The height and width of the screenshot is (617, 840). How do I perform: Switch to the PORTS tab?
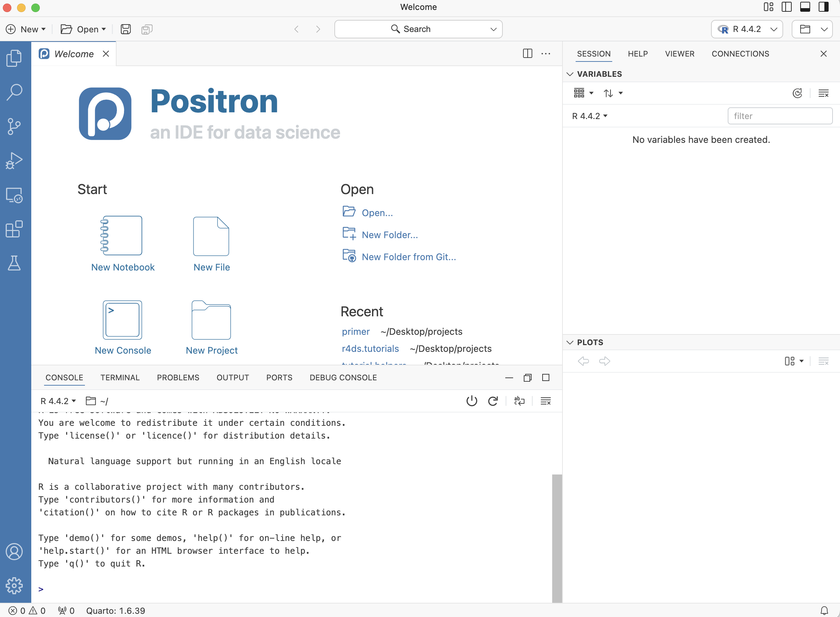(x=279, y=377)
